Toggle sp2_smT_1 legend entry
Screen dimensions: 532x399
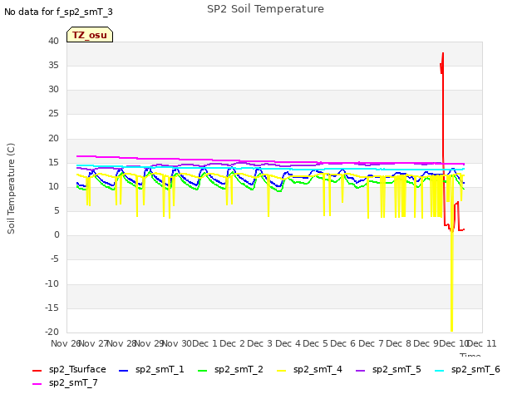pos(151,369)
